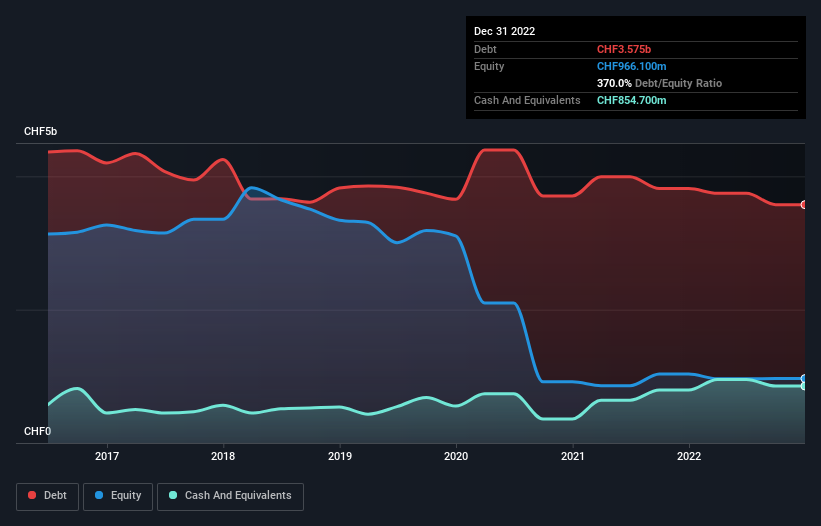Click the 2017 x-axis label
821x526 pixels.
(x=107, y=456)
